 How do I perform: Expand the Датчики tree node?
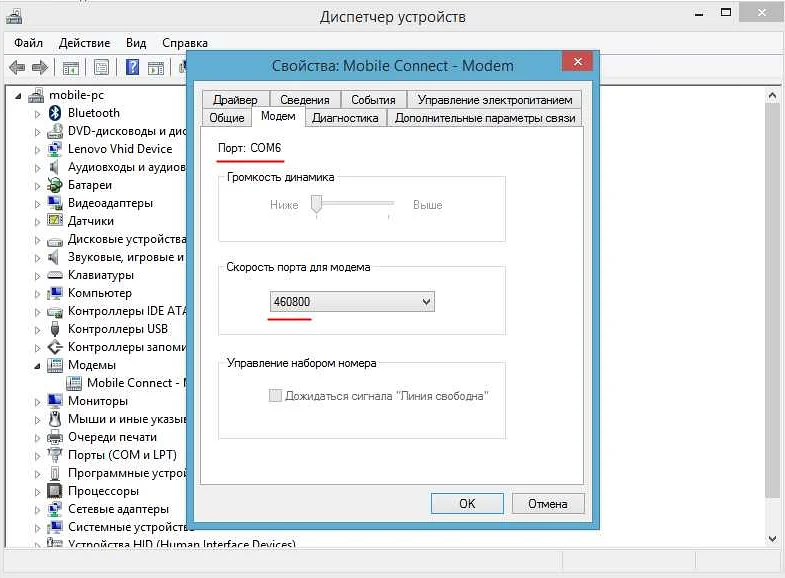click(38, 222)
